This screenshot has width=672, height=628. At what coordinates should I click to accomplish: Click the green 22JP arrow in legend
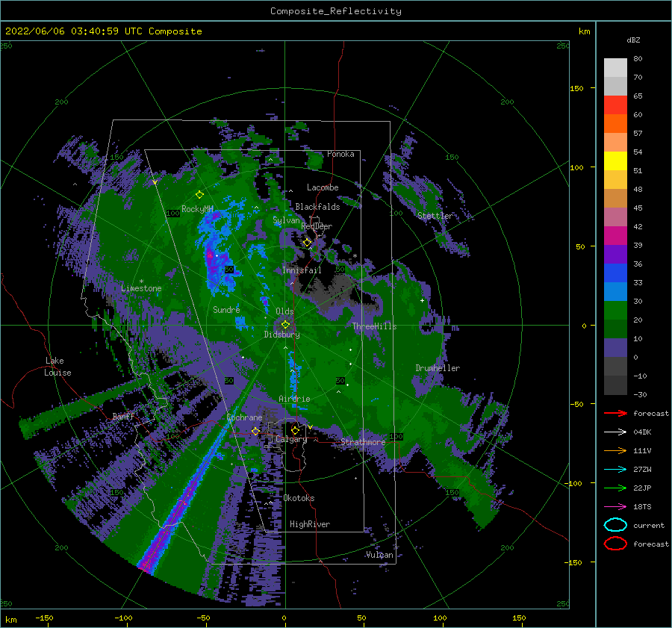[x=615, y=488]
